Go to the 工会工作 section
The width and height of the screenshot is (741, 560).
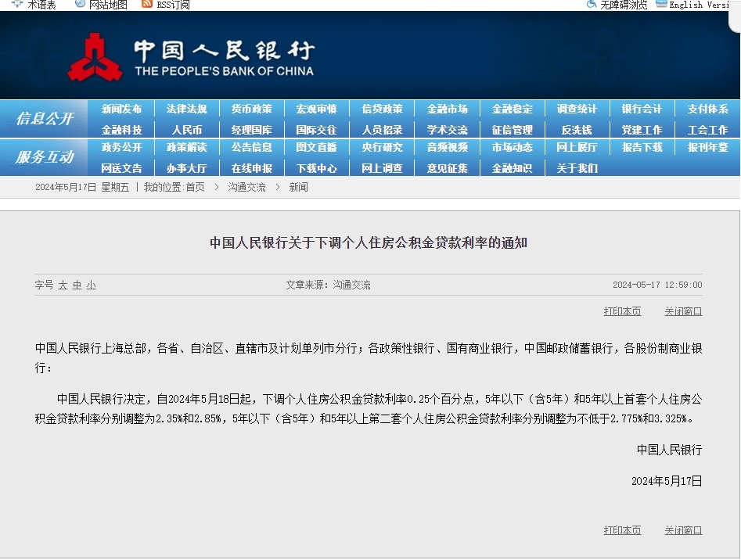[x=707, y=130]
